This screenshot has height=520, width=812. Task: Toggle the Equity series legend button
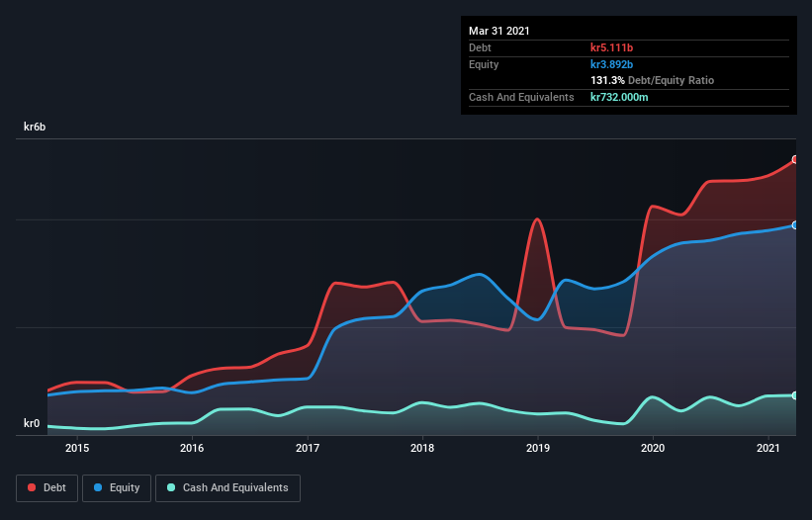click(117, 488)
